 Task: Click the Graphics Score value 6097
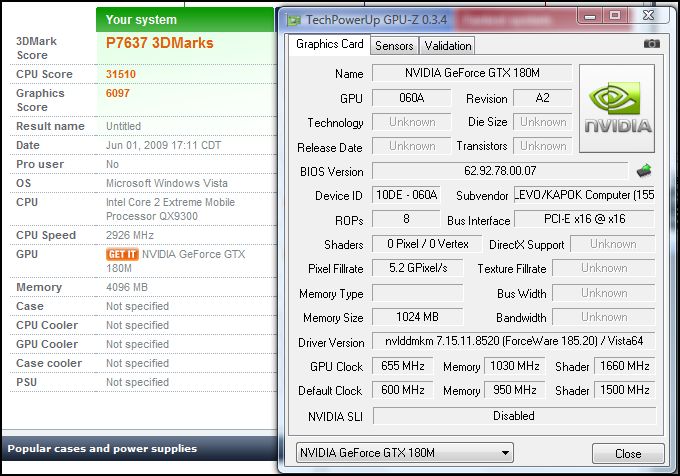pos(118,93)
